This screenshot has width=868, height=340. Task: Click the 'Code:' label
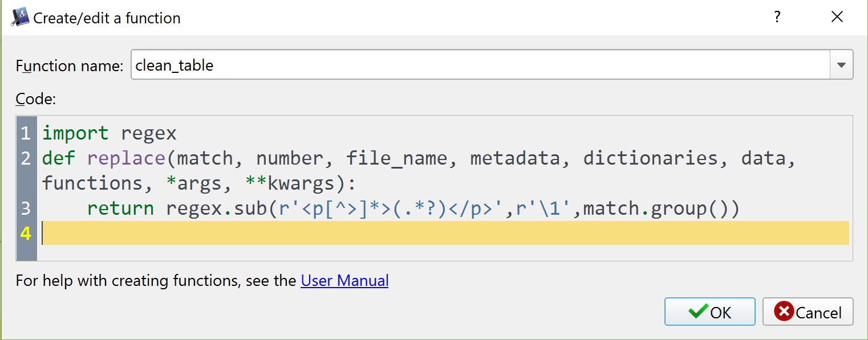coord(35,99)
